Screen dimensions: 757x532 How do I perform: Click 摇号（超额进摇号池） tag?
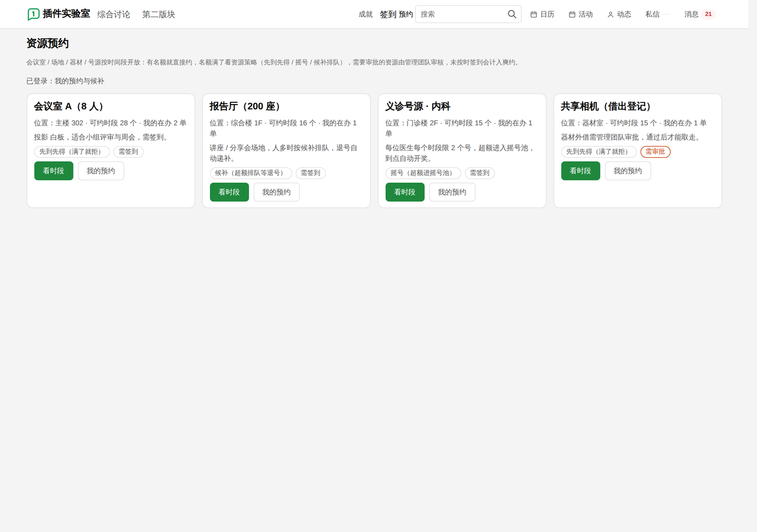click(423, 173)
